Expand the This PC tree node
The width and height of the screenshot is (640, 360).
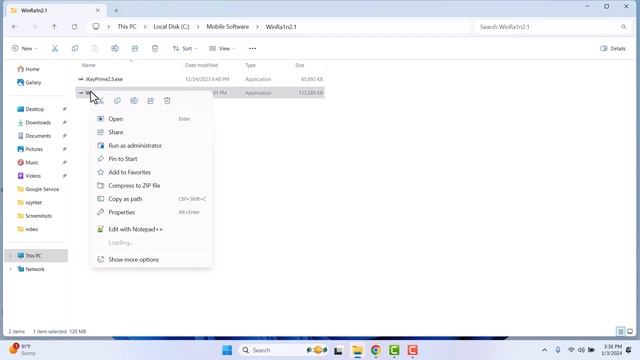(x=10, y=256)
